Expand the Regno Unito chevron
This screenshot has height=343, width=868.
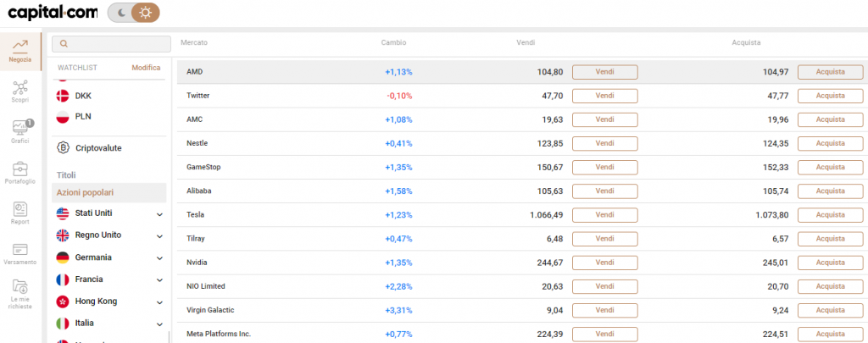click(x=159, y=236)
